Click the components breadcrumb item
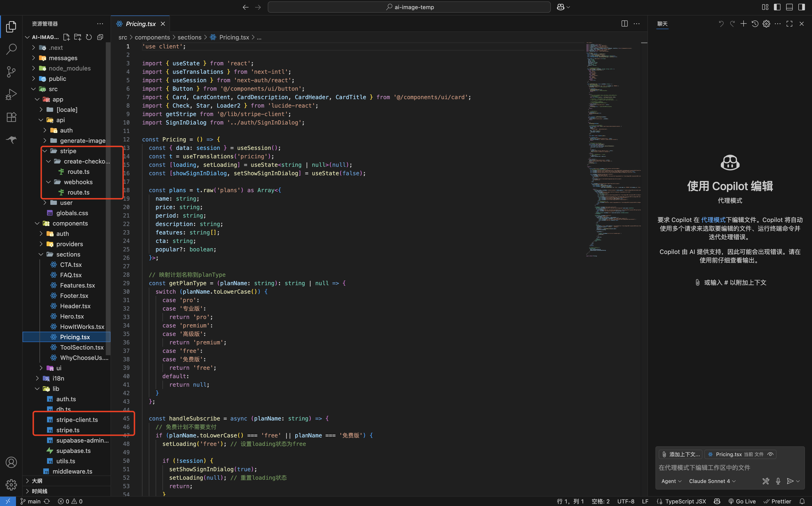812x506 pixels. [x=152, y=38]
